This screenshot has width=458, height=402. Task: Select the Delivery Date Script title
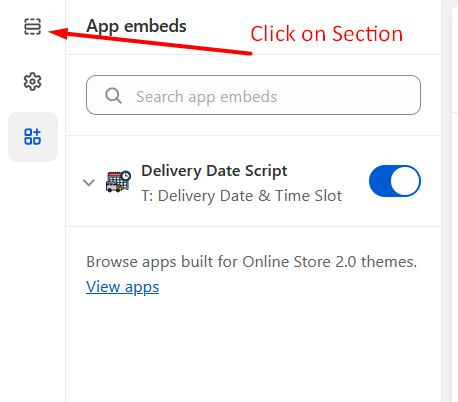[x=214, y=171]
